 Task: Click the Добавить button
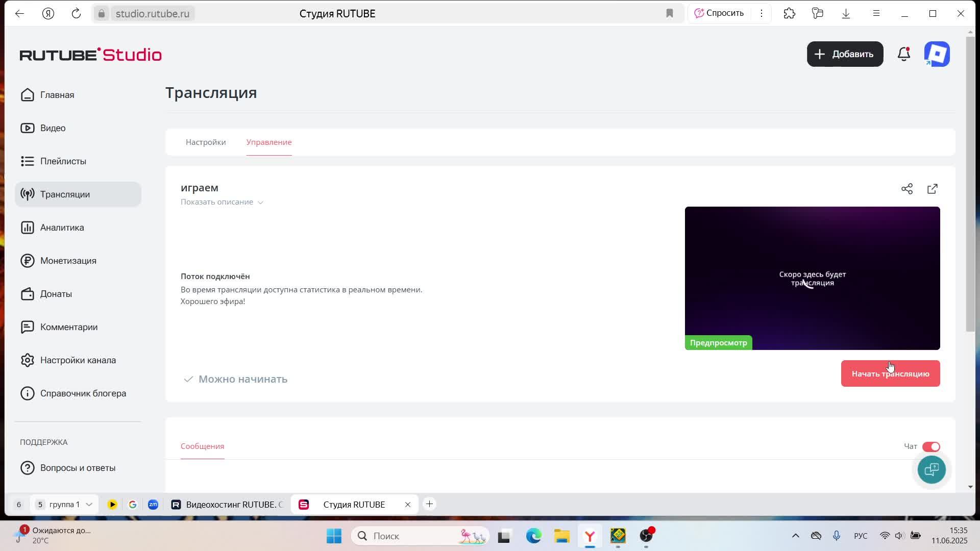(845, 54)
